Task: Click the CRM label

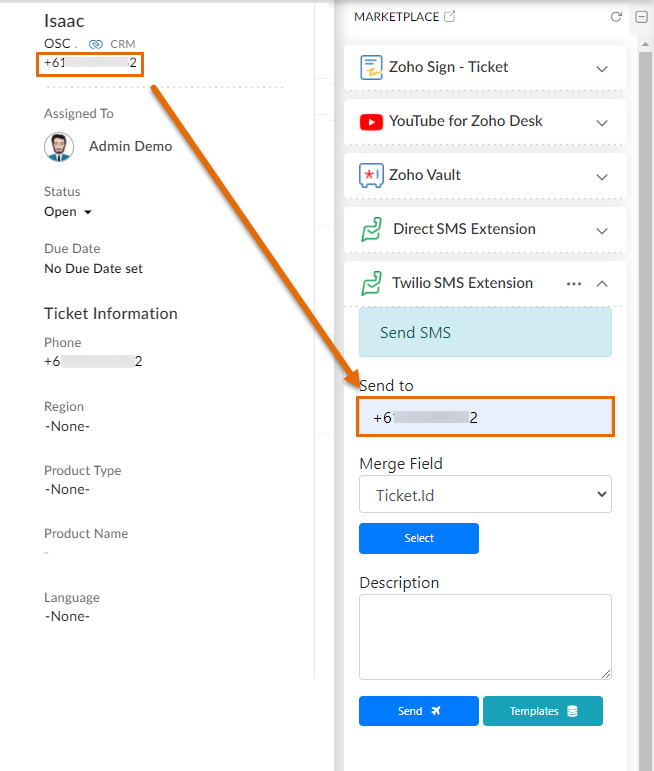Action: pyautogui.click(x=122, y=44)
